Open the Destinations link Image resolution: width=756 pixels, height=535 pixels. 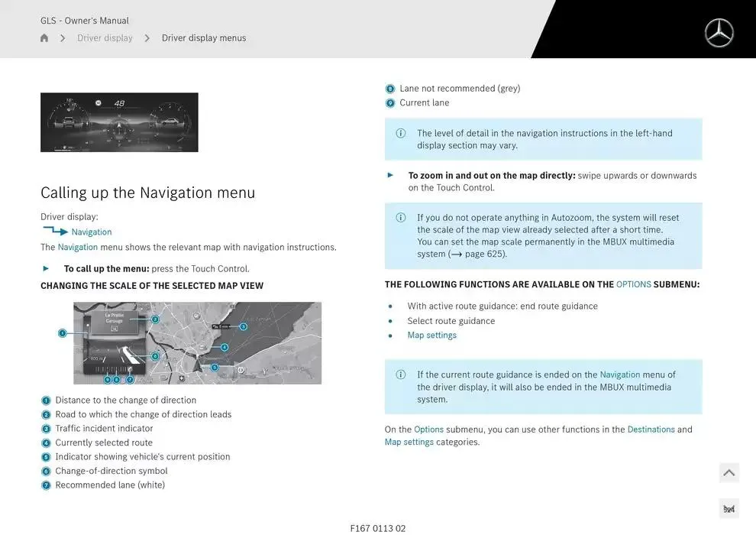point(651,430)
